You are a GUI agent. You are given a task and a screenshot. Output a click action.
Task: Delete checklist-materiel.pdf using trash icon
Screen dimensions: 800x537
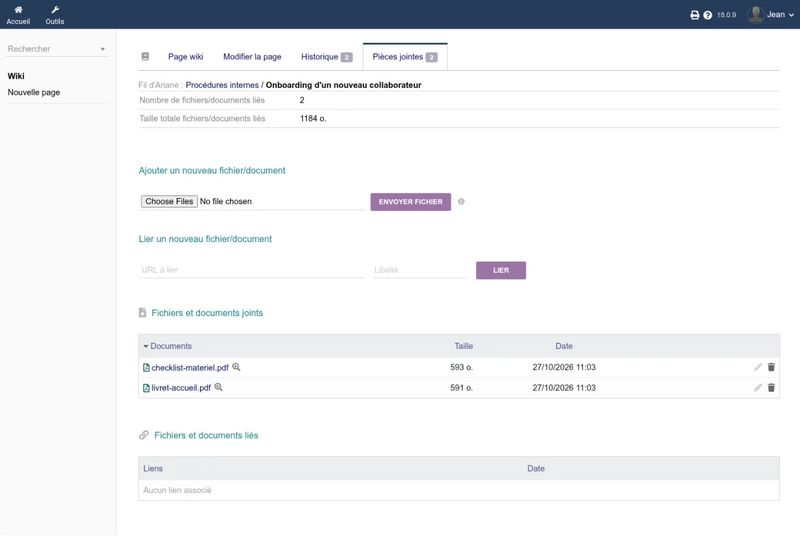click(x=771, y=367)
